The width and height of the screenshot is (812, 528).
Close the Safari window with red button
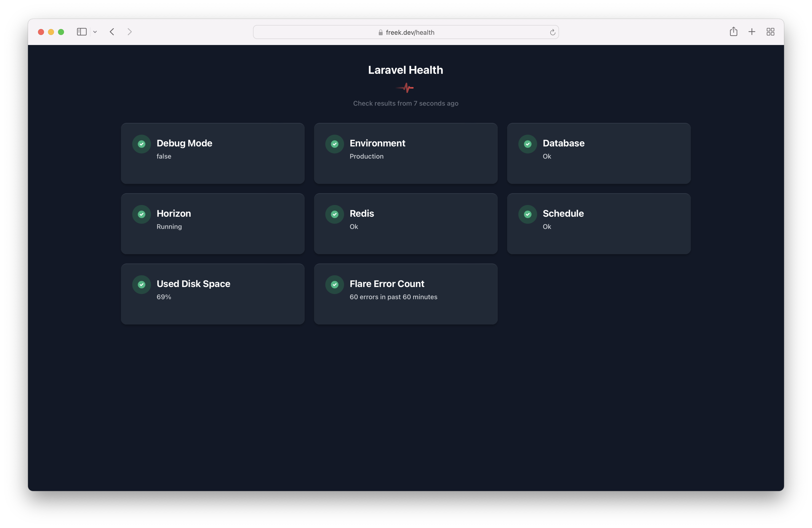[x=41, y=32]
